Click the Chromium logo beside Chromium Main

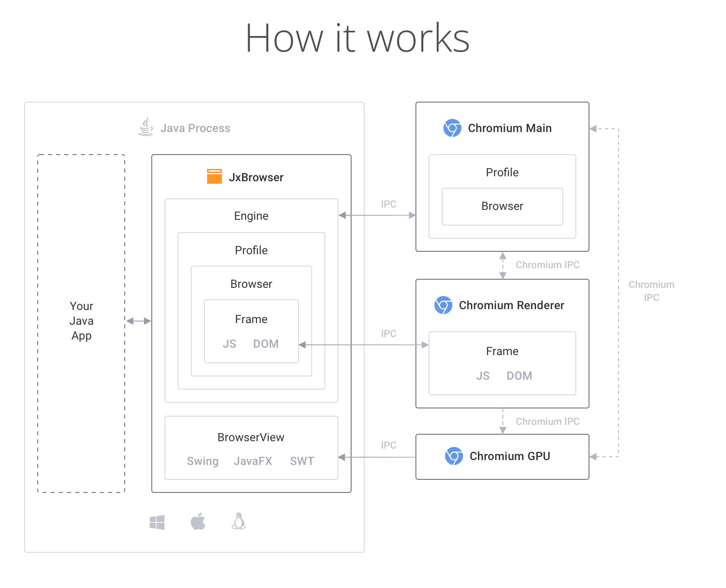(x=452, y=128)
